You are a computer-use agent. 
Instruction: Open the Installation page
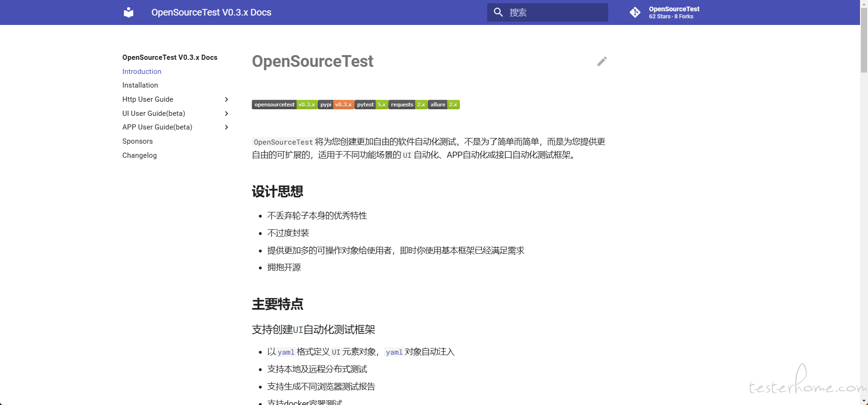140,85
